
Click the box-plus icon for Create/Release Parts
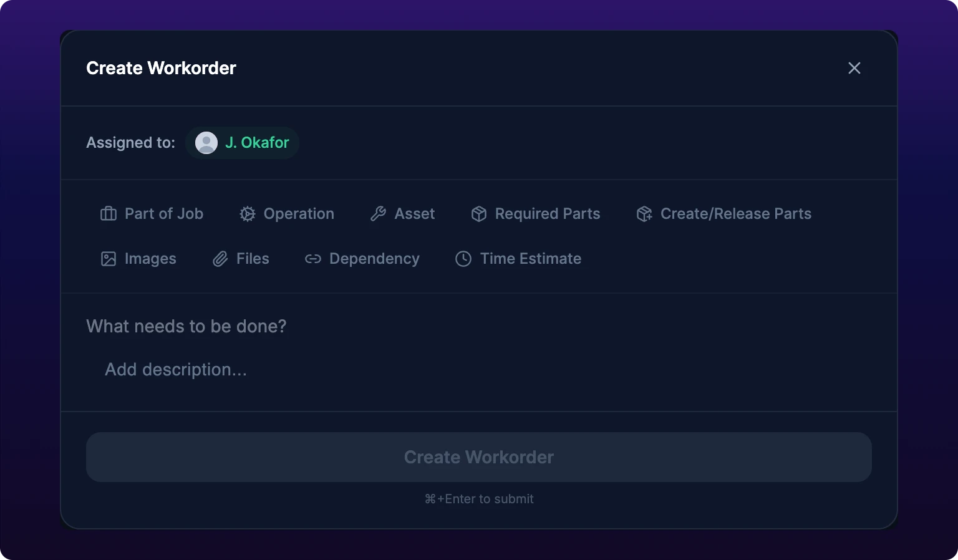pyautogui.click(x=644, y=214)
